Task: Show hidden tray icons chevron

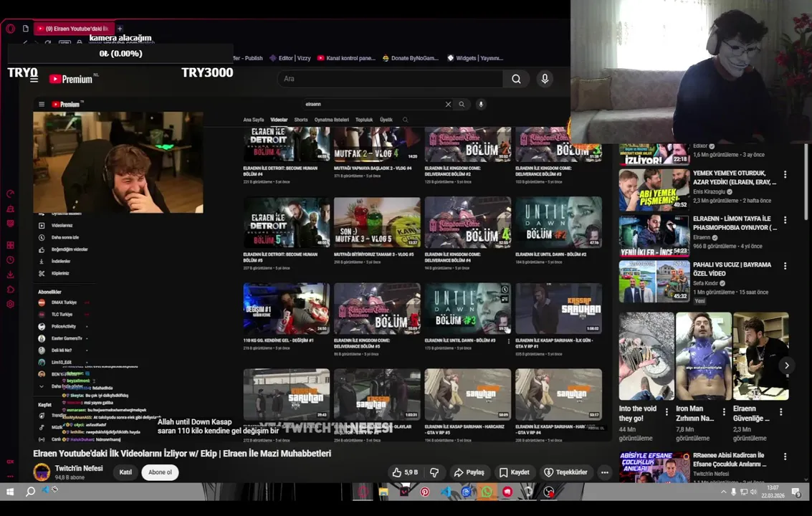Action: (x=723, y=492)
